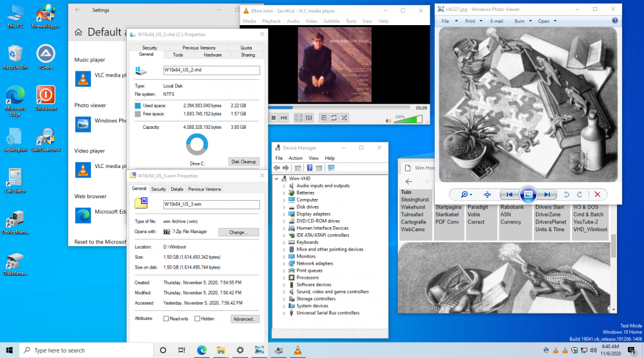
Task: Delete the photo with red X
Action: click(x=597, y=194)
